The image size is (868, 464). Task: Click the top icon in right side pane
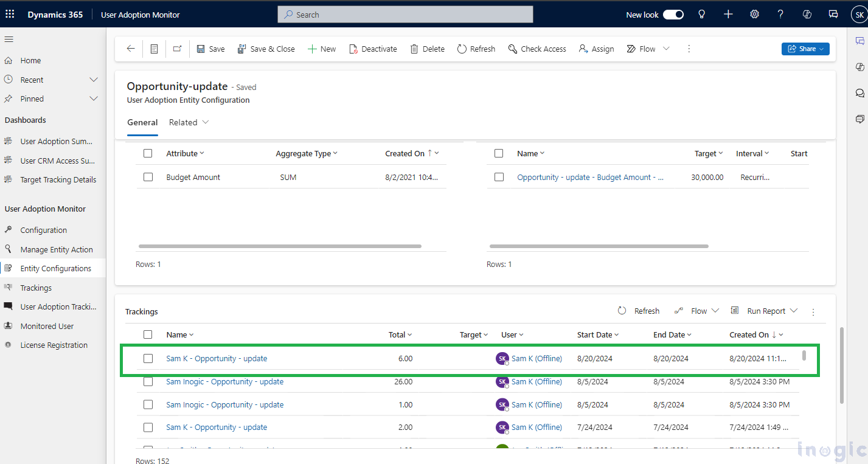pos(859,41)
